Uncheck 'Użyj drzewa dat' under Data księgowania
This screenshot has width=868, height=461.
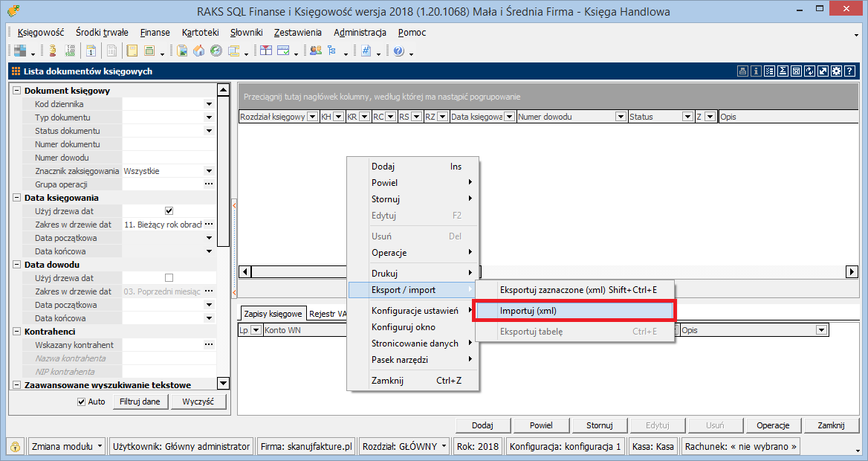point(169,211)
